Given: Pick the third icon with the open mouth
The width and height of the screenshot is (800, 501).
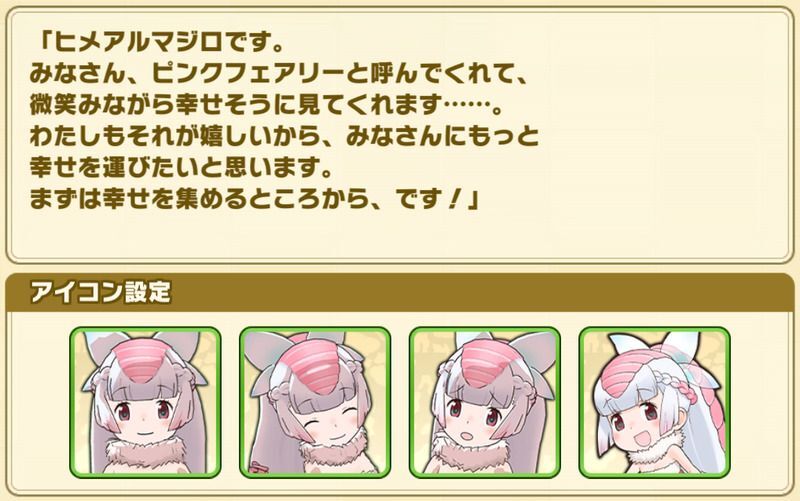Looking at the screenshot, I should [485, 403].
